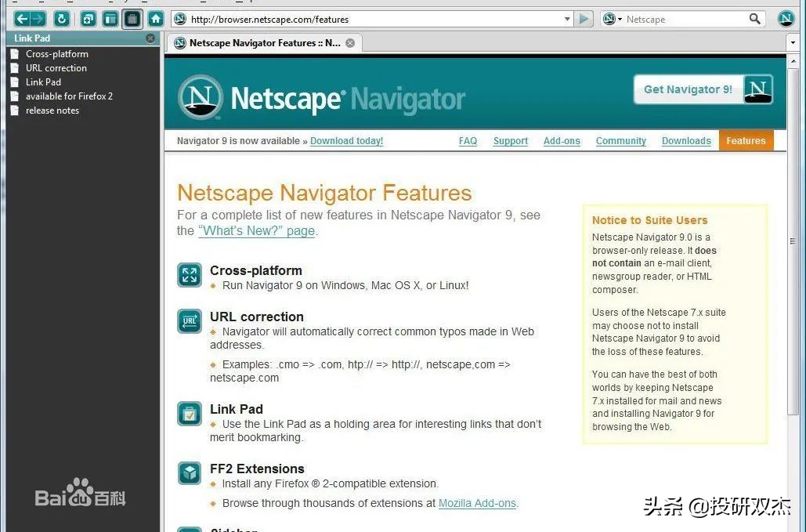The height and width of the screenshot is (532, 806).
Task: Open the Community navigation item
Action: click(x=621, y=141)
